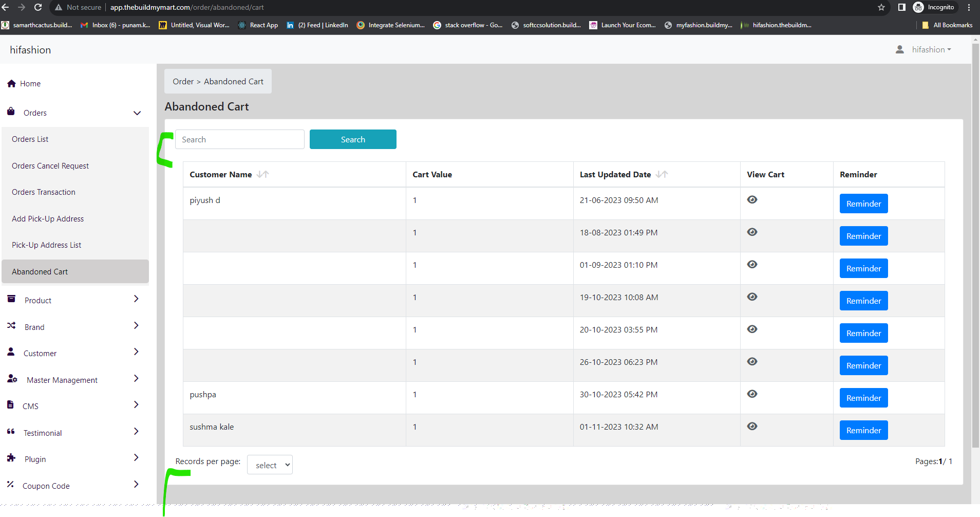
Task: Expand the CMS menu chevron
Action: [136, 405]
